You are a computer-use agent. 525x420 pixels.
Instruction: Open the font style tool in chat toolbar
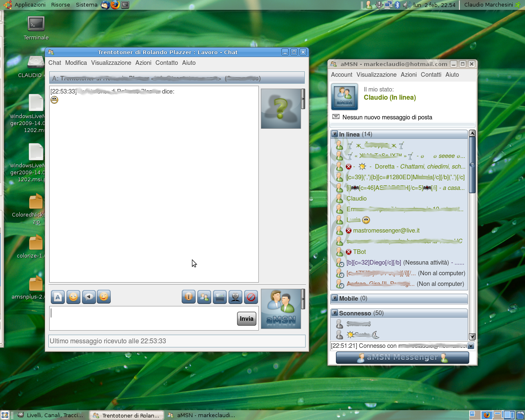coord(58,297)
